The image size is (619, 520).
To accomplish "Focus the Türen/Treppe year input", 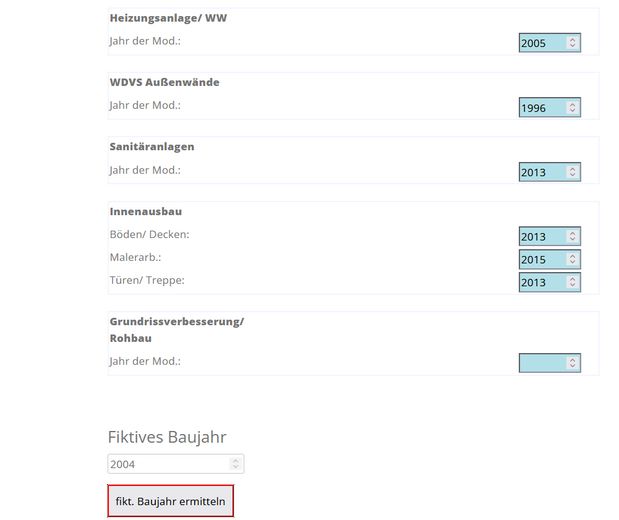I will tap(542, 282).
